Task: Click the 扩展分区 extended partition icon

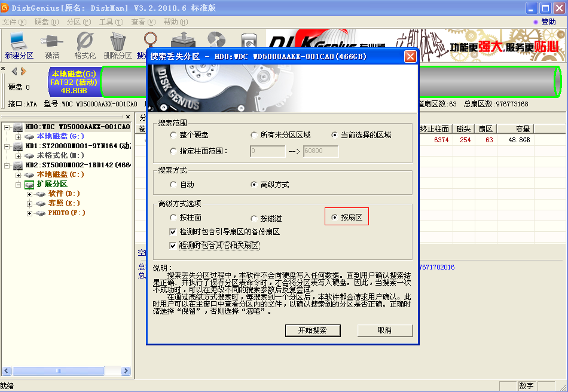Action: click(29, 185)
